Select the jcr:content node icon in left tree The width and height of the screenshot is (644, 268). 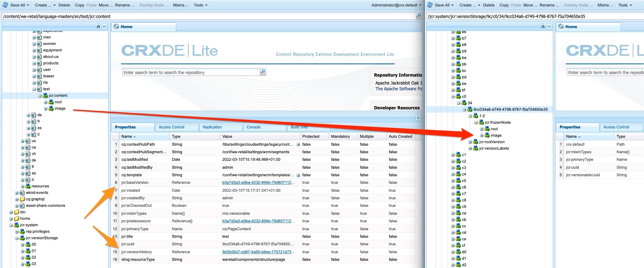(x=45, y=96)
